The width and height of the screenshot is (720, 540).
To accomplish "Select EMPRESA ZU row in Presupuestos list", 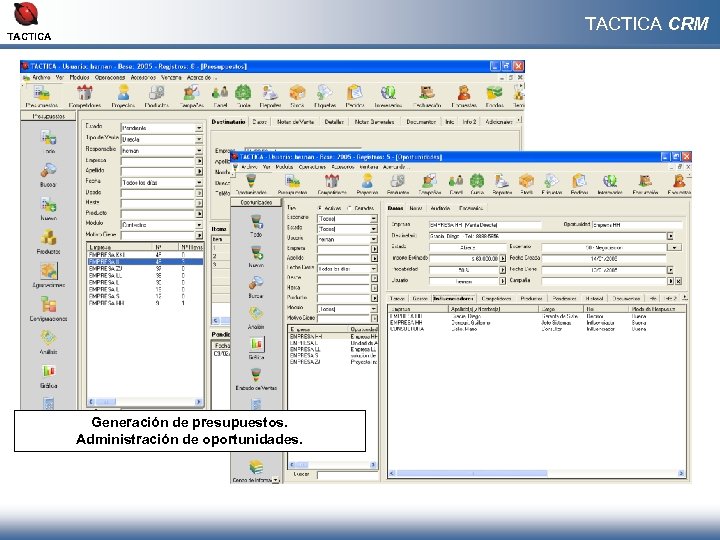I will pyautogui.click(x=145, y=268).
